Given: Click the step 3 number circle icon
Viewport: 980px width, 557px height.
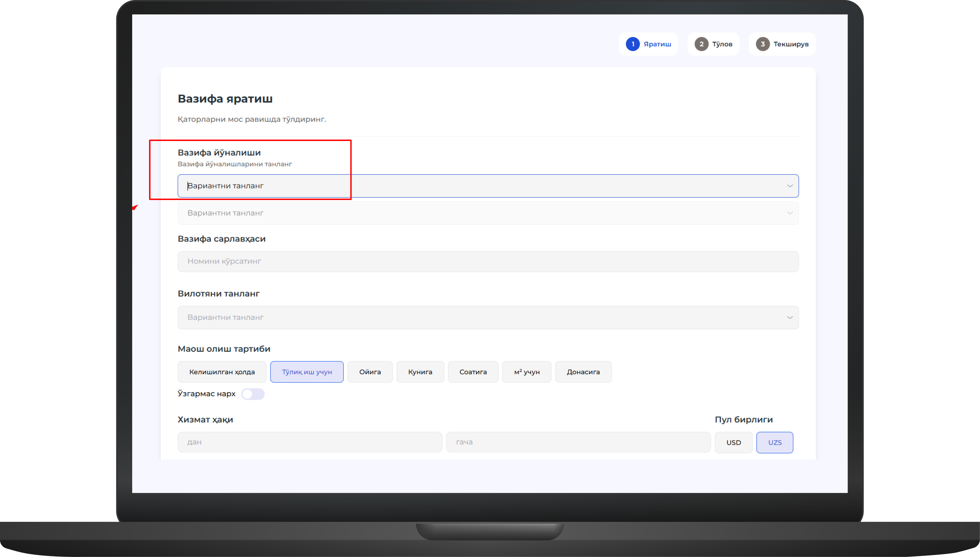Looking at the screenshot, I should [762, 44].
